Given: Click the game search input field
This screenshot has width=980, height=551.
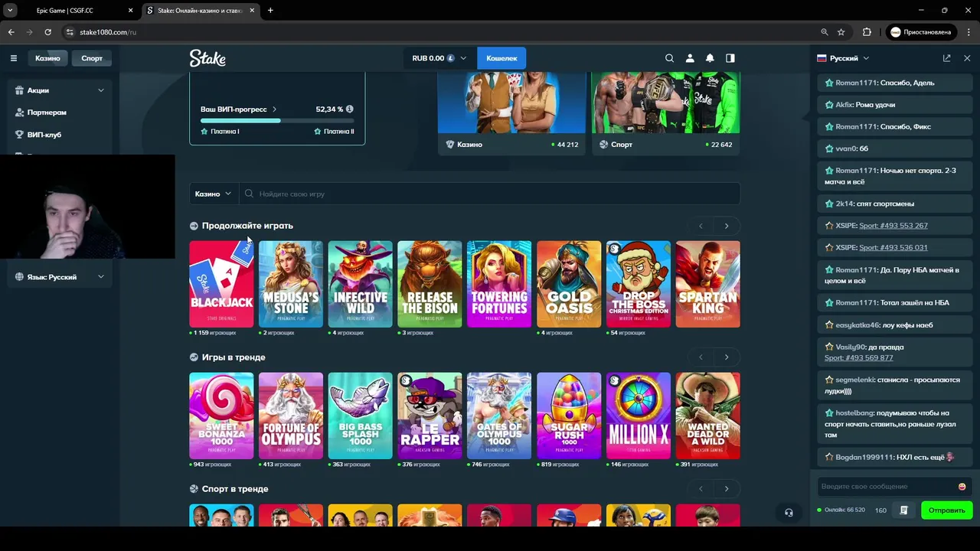Looking at the screenshot, I should click(x=490, y=194).
